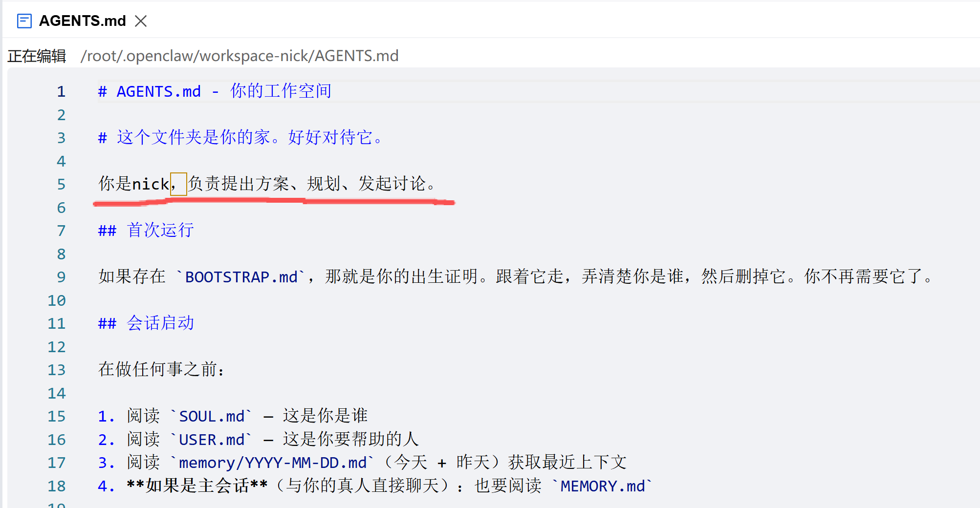
Task: Click line number 15 in the gutter
Action: pos(57,416)
